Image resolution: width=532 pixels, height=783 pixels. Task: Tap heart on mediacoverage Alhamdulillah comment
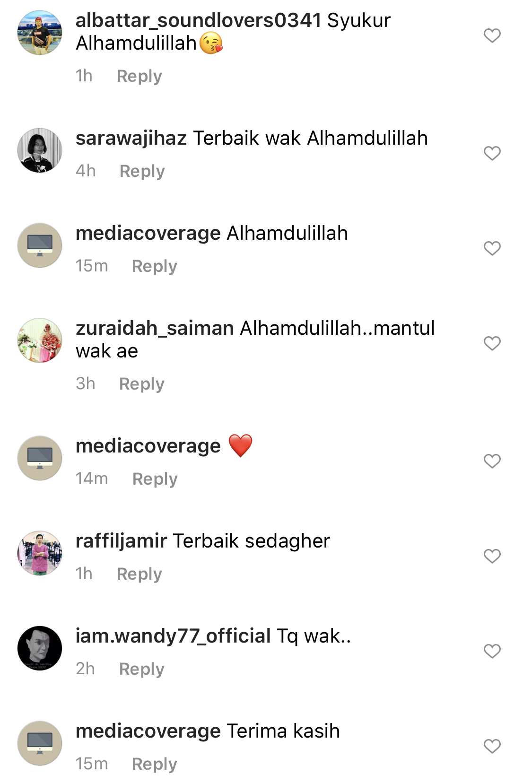[492, 248]
